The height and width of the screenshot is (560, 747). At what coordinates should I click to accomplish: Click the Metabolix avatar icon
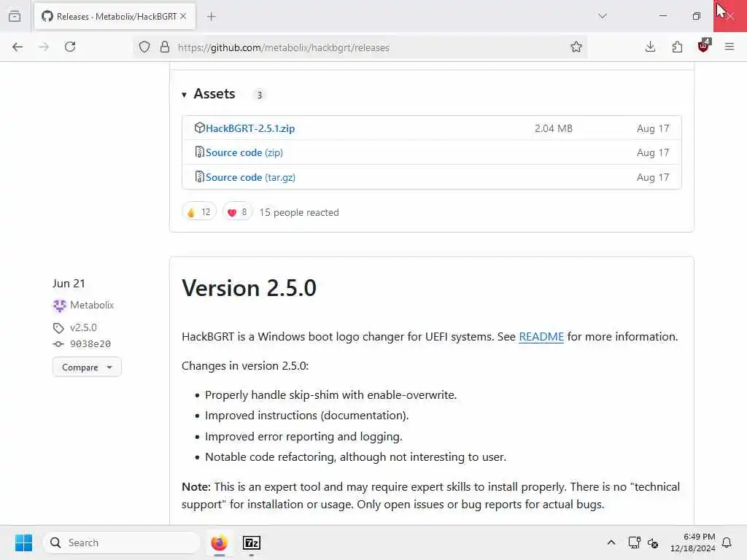60,306
